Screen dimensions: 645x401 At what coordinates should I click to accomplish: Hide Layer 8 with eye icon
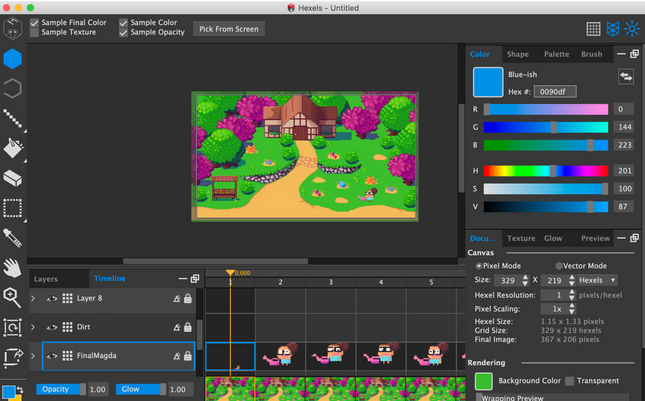click(51, 299)
